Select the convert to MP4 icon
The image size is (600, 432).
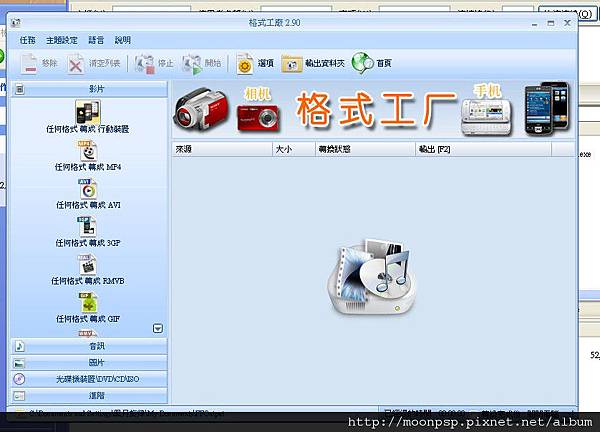coord(88,150)
